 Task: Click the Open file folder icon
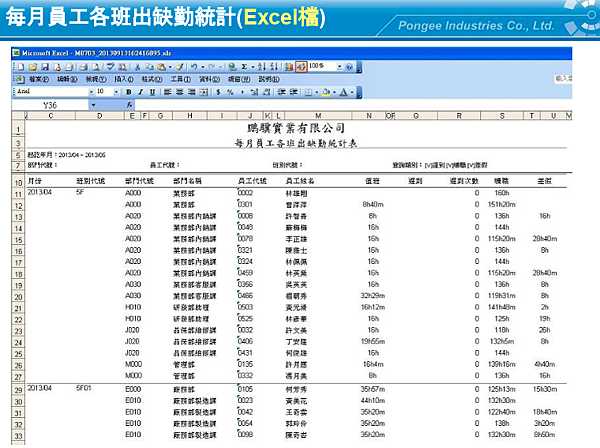[33, 67]
